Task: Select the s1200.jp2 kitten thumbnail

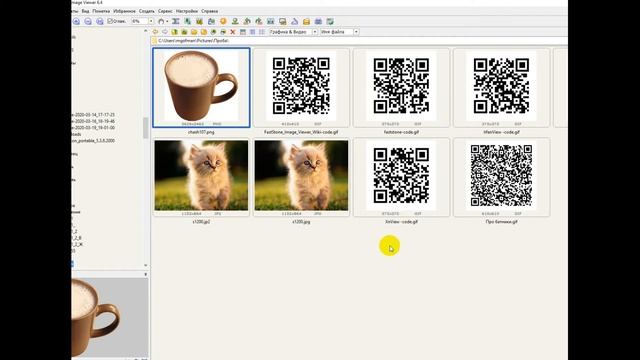Action: (201, 177)
